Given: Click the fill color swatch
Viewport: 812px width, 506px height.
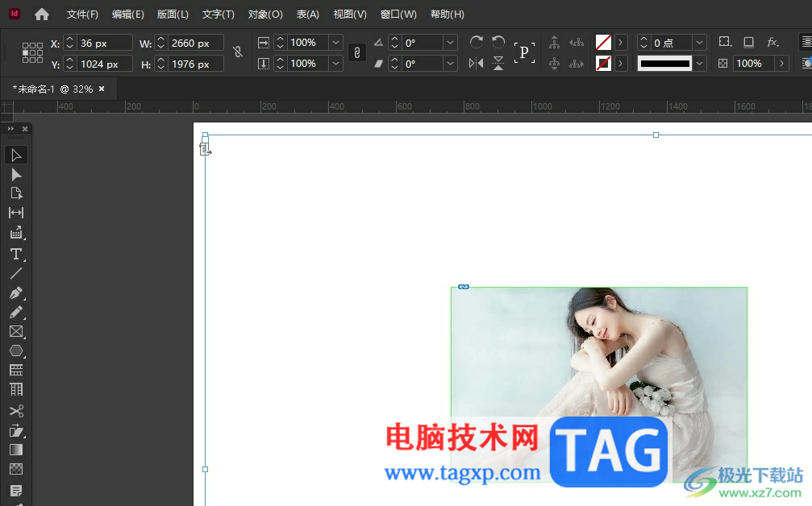Looking at the screenshot, I should coord(603,42).
